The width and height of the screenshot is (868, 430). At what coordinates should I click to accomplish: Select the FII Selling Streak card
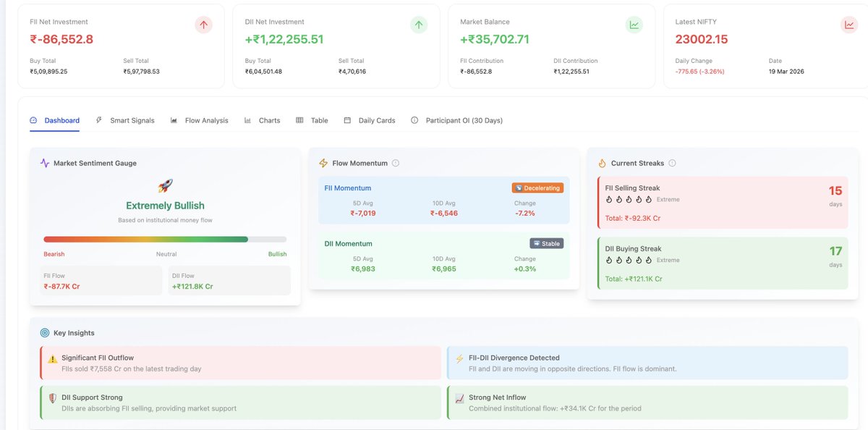(723, 201)
